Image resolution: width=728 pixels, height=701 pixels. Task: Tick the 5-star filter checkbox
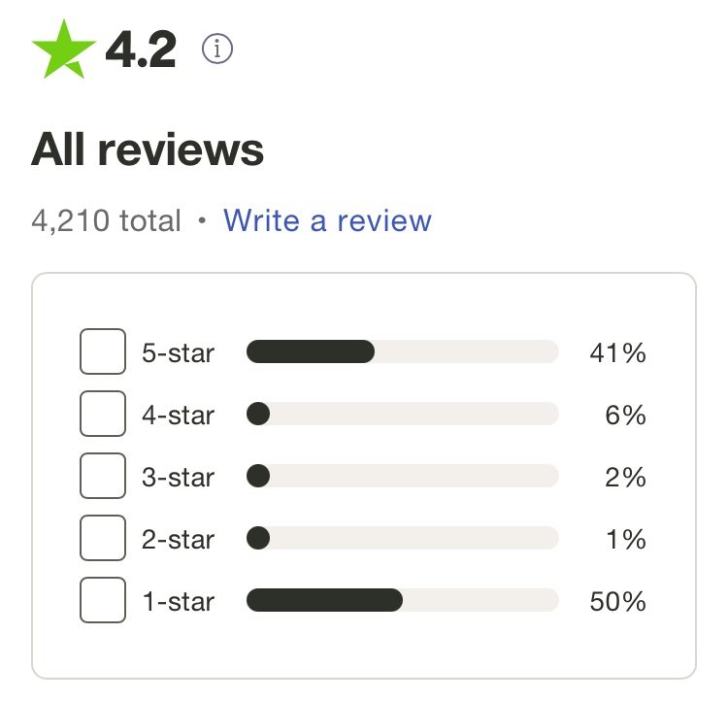[x=103, y=351]
